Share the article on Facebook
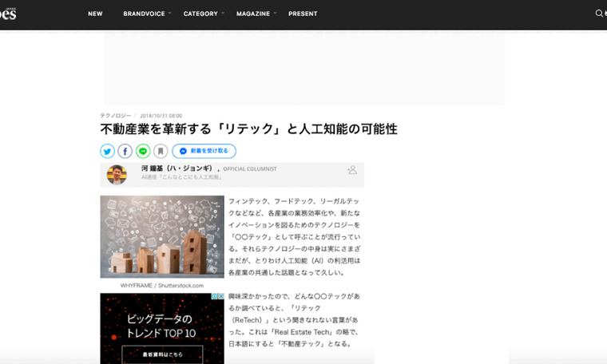The height and width of the screenshot is (364, 607). (125, 151)
